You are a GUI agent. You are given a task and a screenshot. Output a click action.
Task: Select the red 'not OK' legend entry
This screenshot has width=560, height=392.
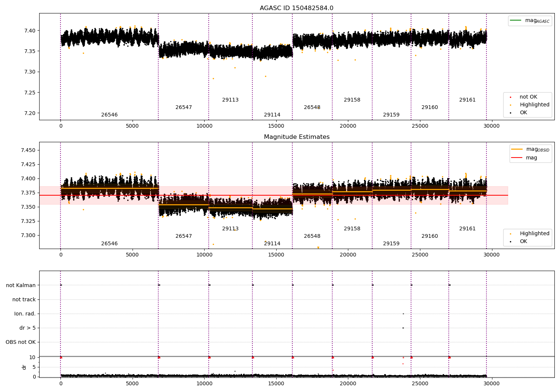pyautogui.click(x=524, y=97)
